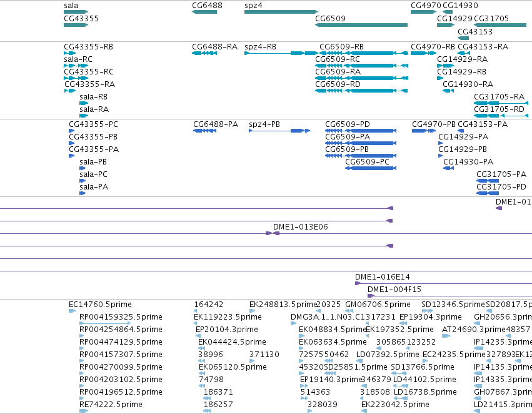Click the EK248813.5prime label
The image size is (532, 414).
point(283,305)
